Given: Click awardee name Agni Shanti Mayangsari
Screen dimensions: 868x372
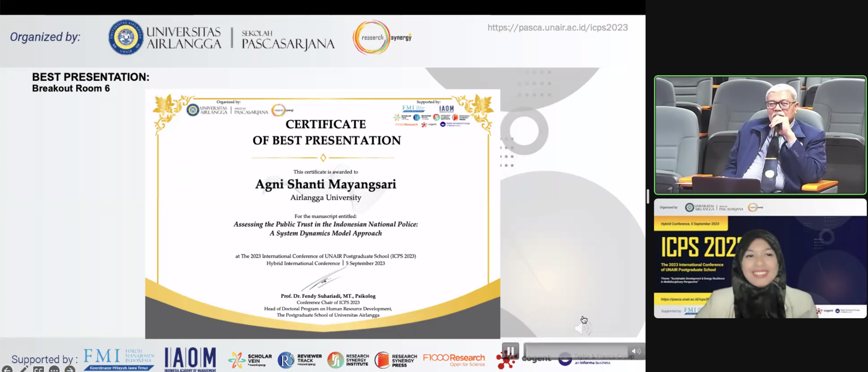Looking at the screenshot, I should tap(326, 184).
